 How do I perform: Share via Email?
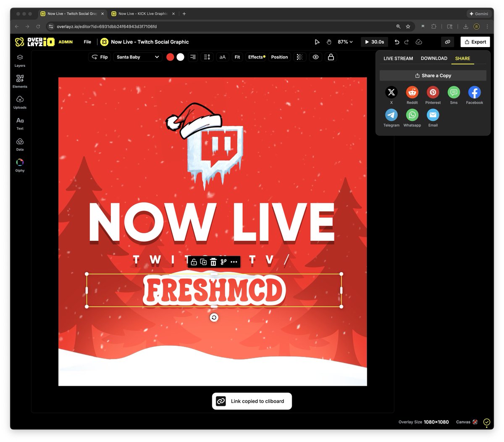point(433,115)
